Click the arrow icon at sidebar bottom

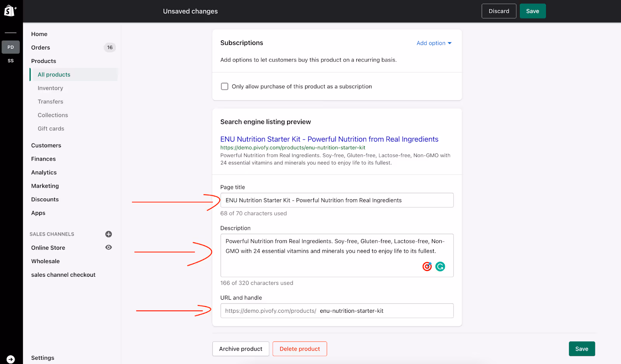pos(11,359)
